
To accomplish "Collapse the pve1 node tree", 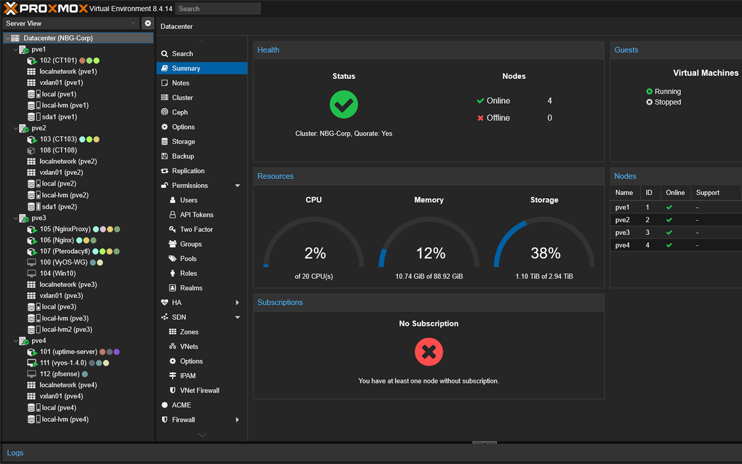I will 15,49.
